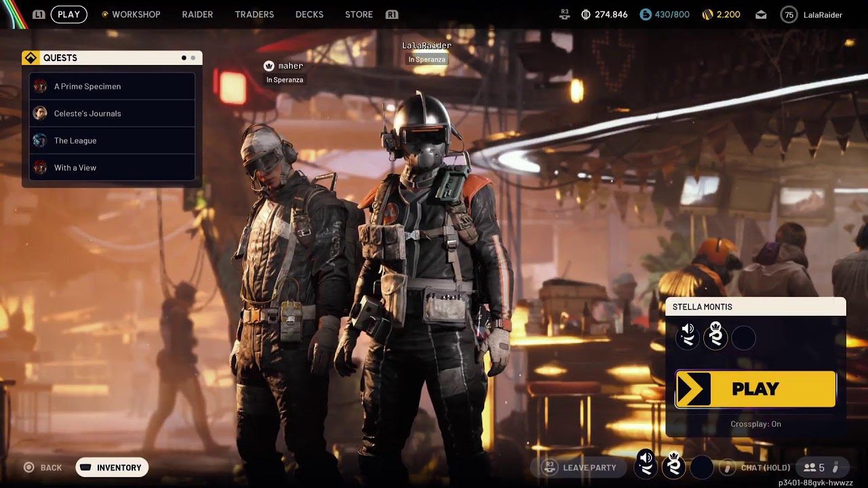Click the speaking member icon in bottom bar
The height and width of the screenshot is (488, 868).
point(646,466)
